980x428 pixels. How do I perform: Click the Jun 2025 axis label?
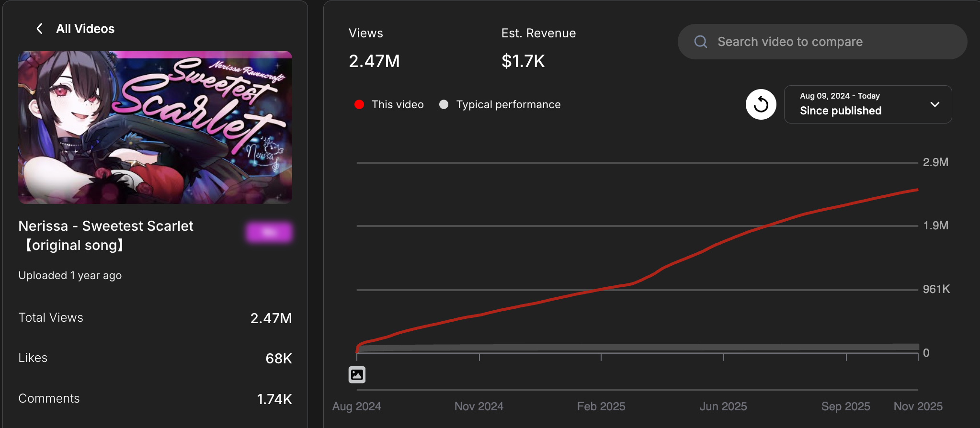(723, 406)
